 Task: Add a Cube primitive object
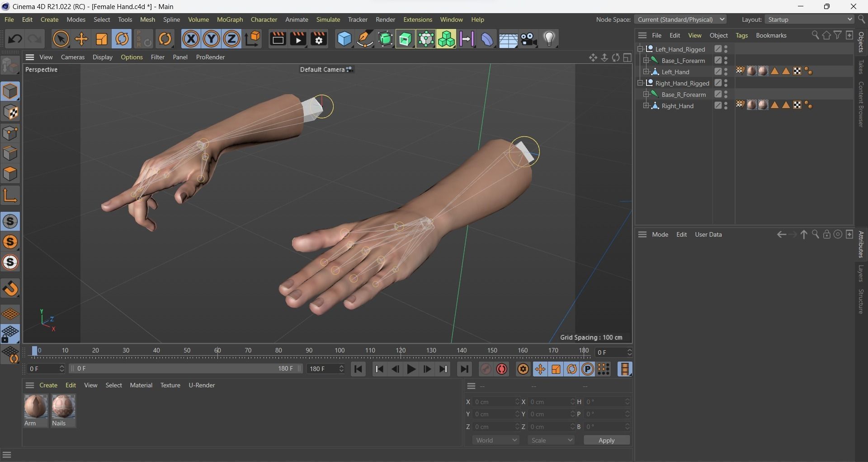344,39
